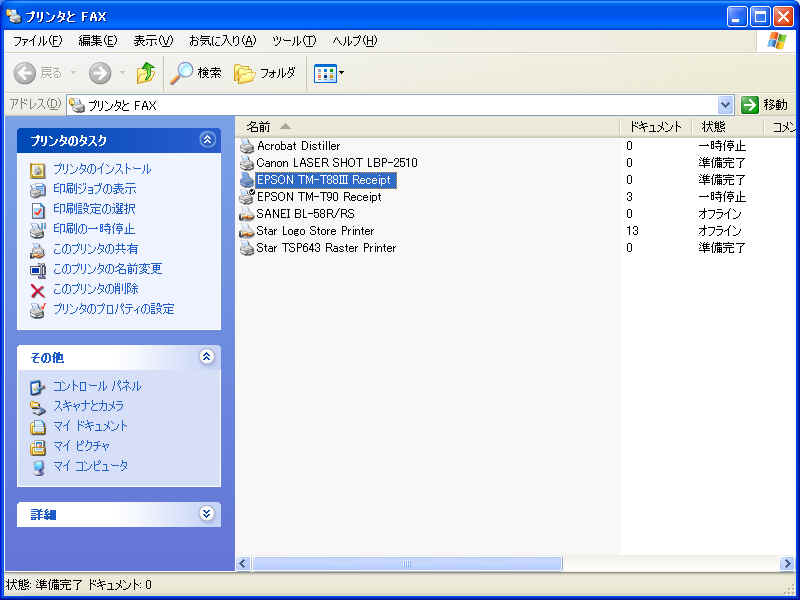Click document count 13 for Star Logo
The width and height of the screenshot is (800, 600).
632,231
